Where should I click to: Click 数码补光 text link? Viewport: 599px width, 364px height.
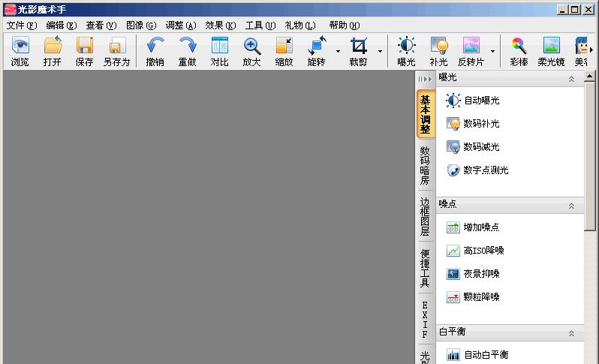click(x=481, y=124)
